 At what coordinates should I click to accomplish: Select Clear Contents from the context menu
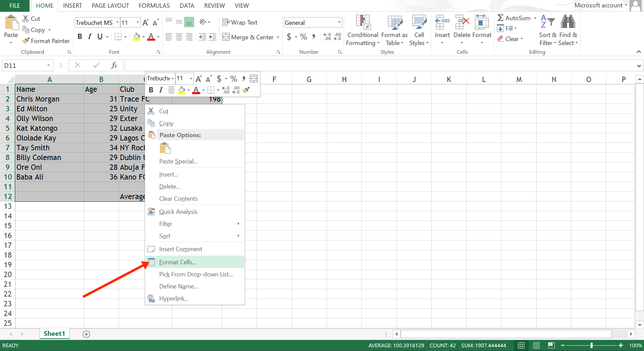(178, 198)
